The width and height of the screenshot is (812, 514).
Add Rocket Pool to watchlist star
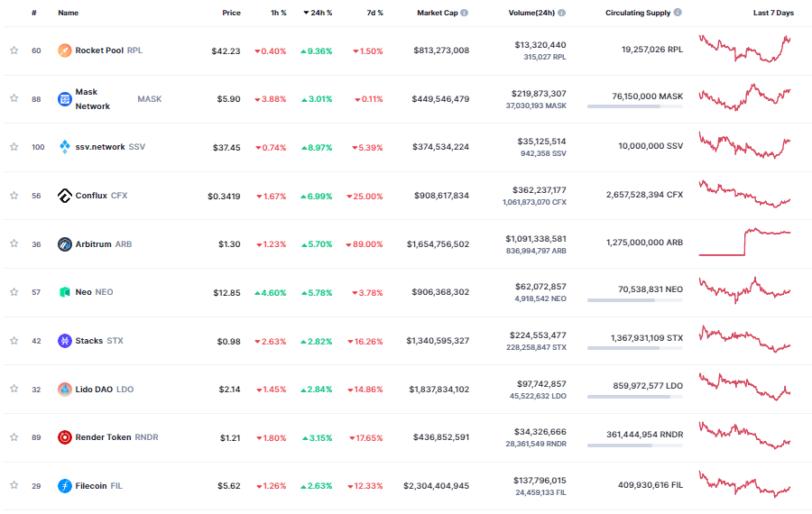click(x=14, y=50)
